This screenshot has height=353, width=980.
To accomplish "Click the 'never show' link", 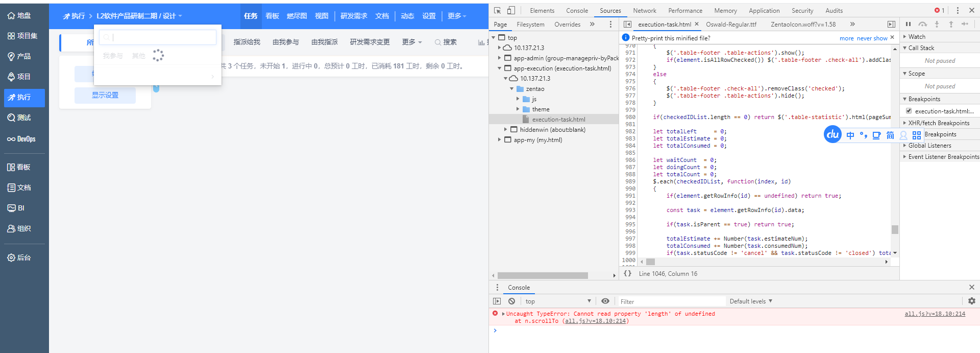I will tap(872, 38).
